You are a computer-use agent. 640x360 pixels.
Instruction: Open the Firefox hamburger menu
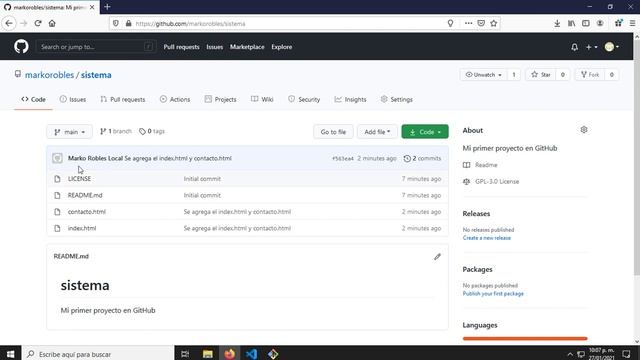pyautogui.click(x=632, y=23)
